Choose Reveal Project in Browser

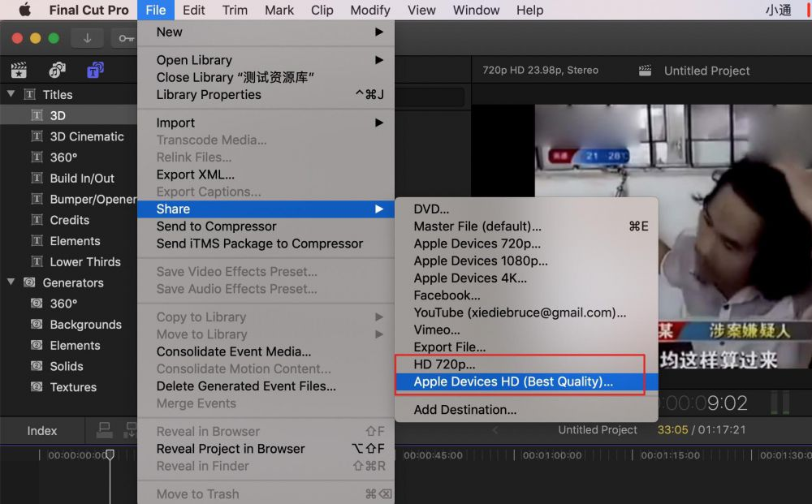coord(266,449)
